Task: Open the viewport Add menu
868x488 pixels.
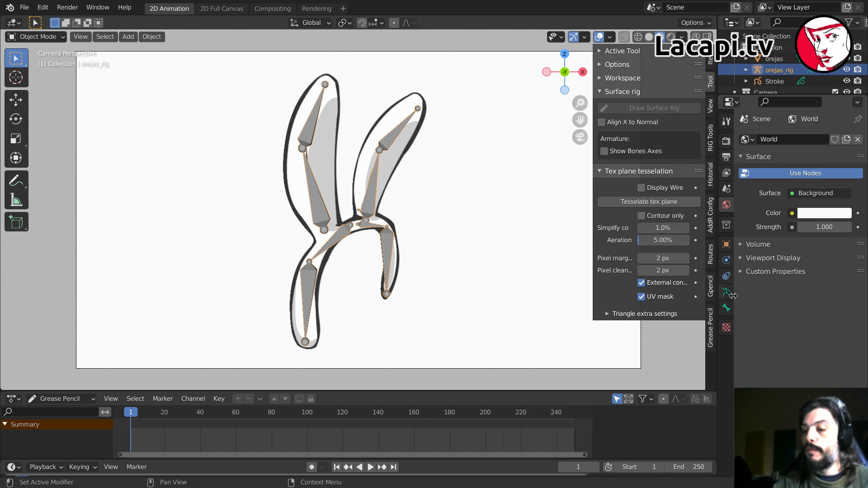Action: pos(128,37)
